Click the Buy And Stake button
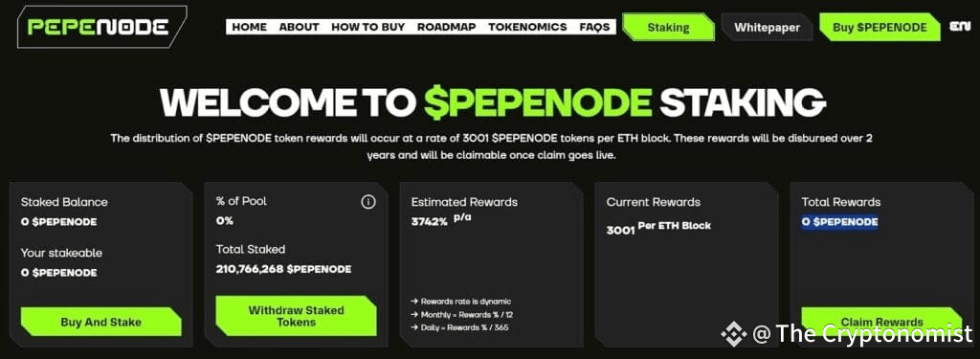Image resolution: width=980 pixels, height=359 pixels. [x=101, y=322]
